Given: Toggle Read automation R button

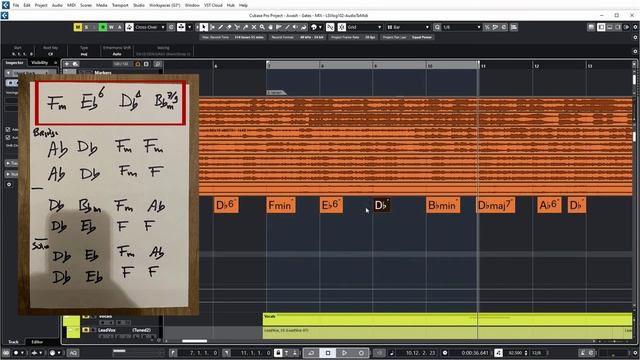Looking at the screenshot, I should coord(103,27).
